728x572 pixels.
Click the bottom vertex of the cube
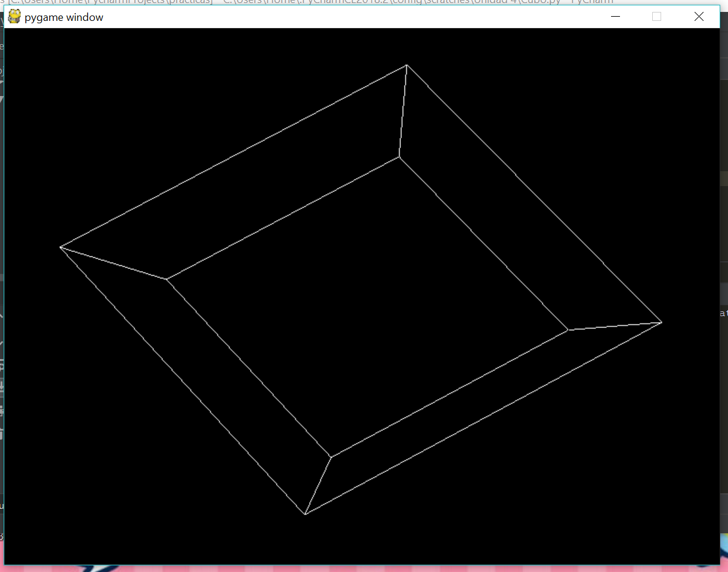point(306,513)
